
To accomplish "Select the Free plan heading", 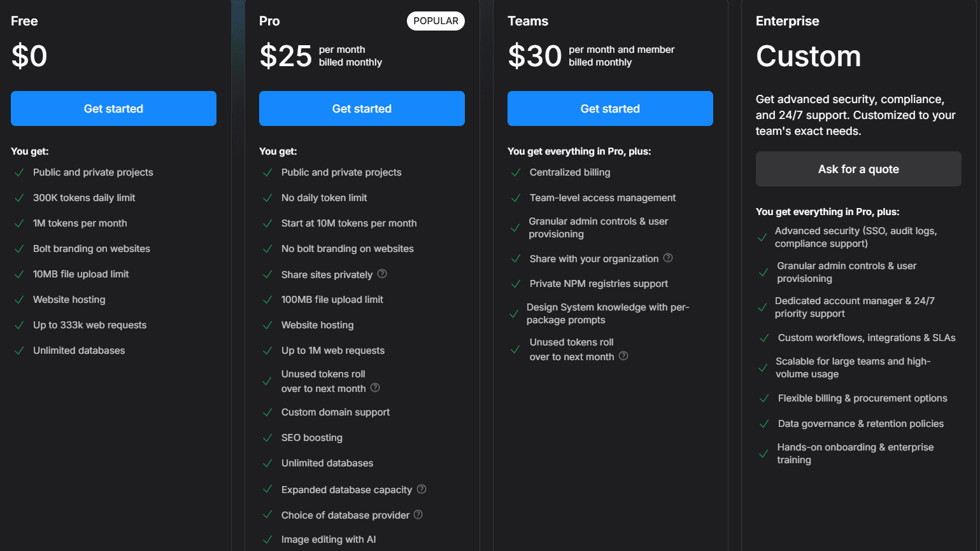I will point(24,20).
